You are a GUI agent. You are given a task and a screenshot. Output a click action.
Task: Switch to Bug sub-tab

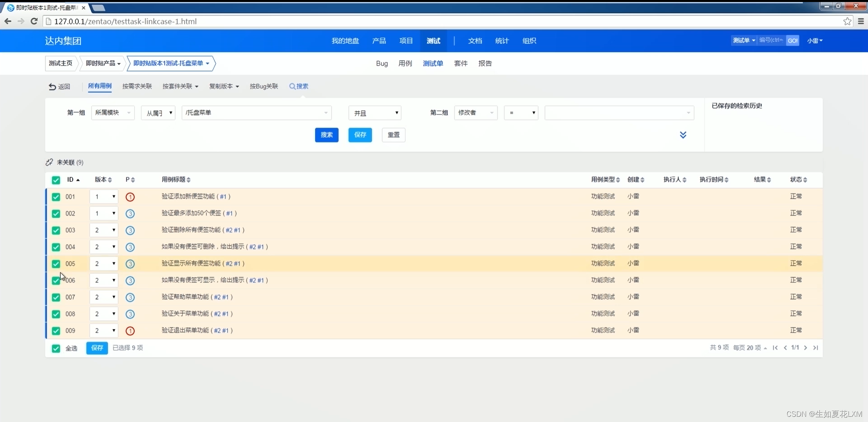coord(382,64)
